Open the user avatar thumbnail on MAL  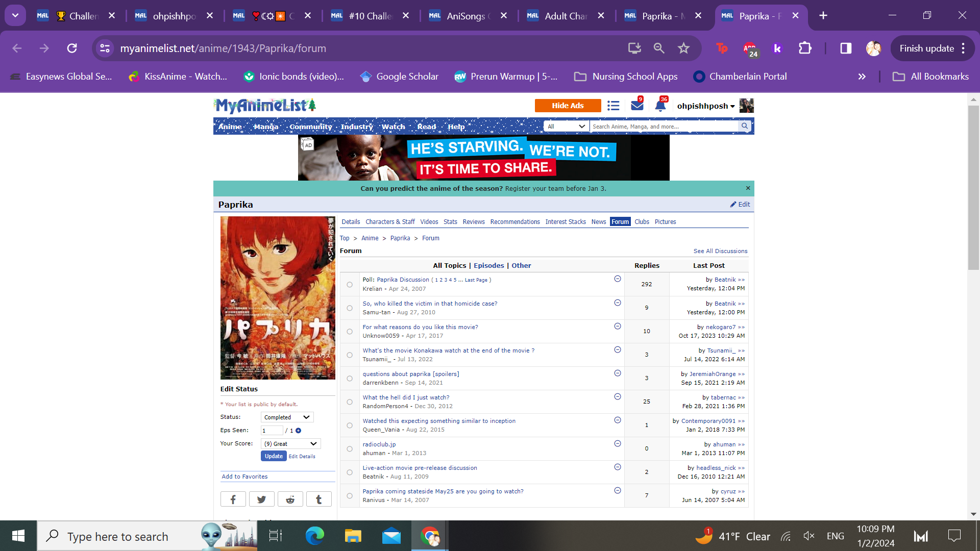(x=746, y=106)
